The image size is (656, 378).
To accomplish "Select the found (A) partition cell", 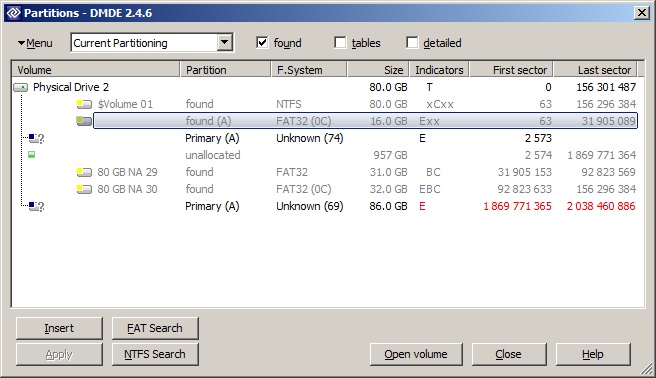I will click(x=208, y=121).
